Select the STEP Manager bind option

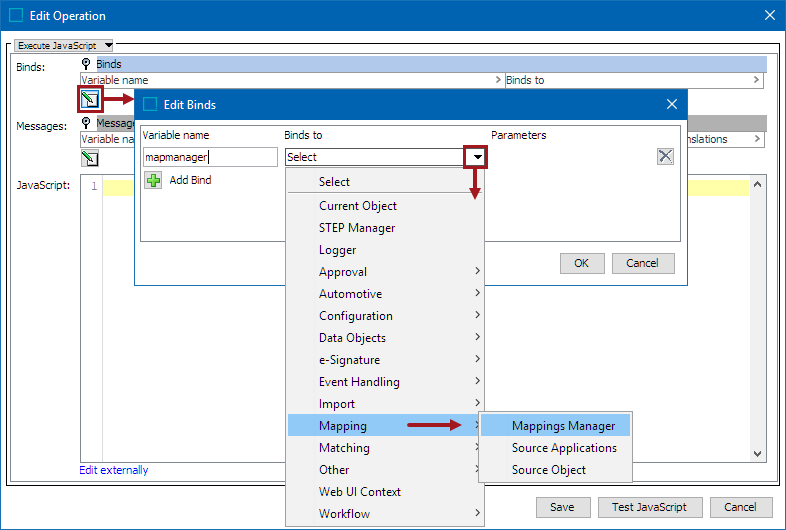357,228
